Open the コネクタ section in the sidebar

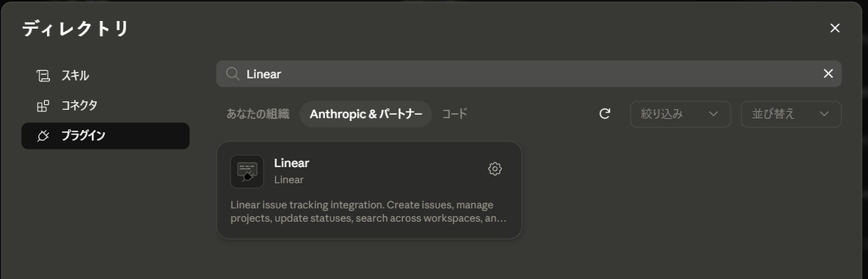[106, 106]
